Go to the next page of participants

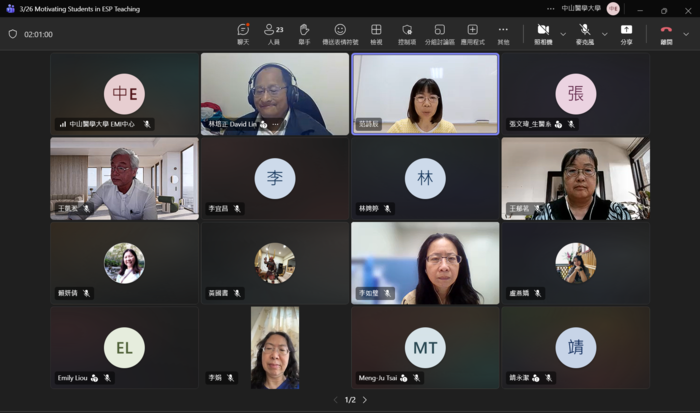[365, 400]
